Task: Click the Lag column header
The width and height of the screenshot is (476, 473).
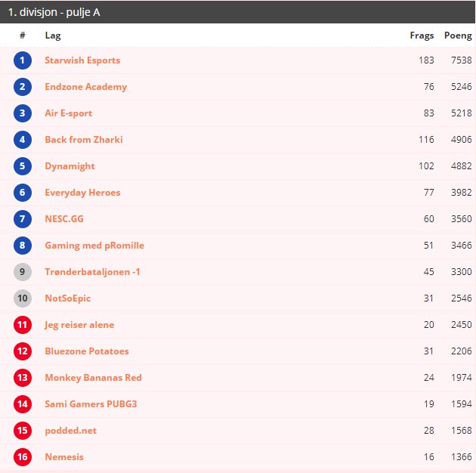Action: click(x=53, y=36)
